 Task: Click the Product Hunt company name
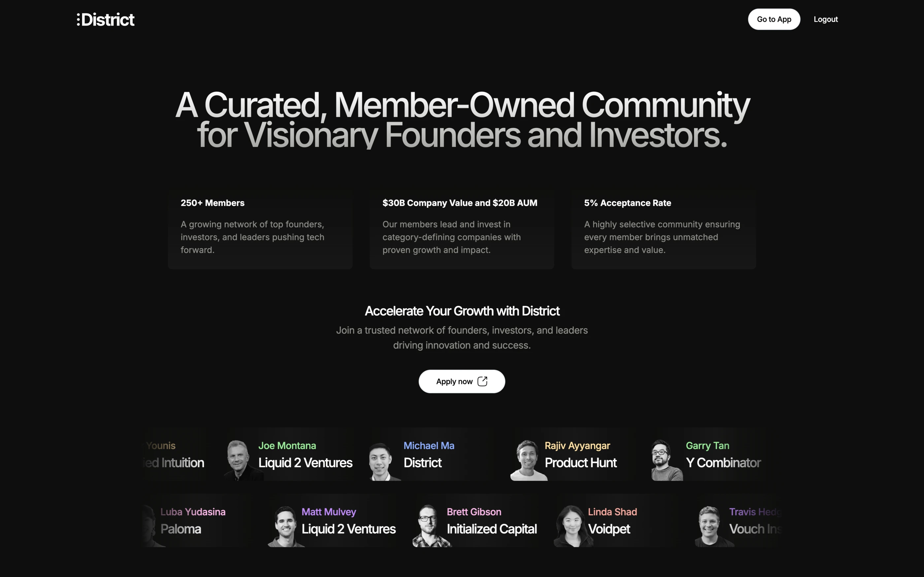[x=580, y=463]
